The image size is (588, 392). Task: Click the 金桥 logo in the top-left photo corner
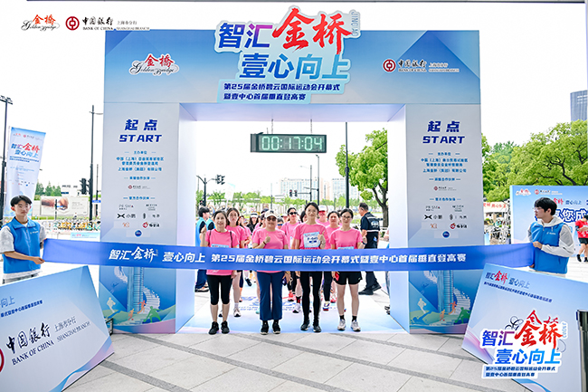tap(40, 23)
